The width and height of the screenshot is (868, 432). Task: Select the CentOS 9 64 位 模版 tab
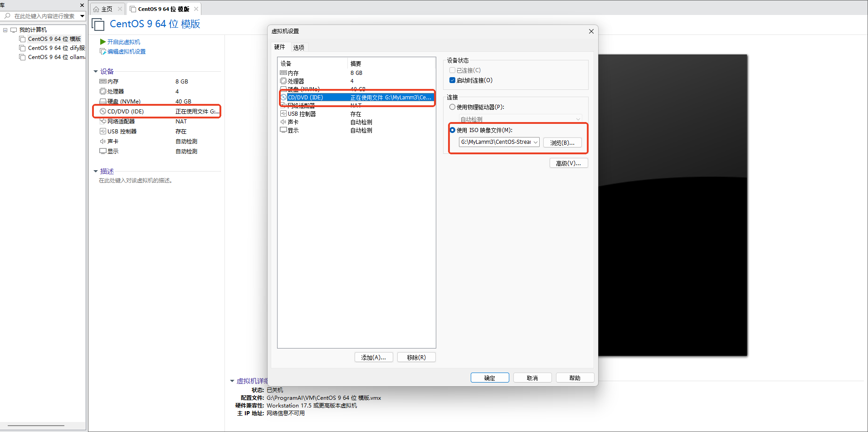click(164, 9)
